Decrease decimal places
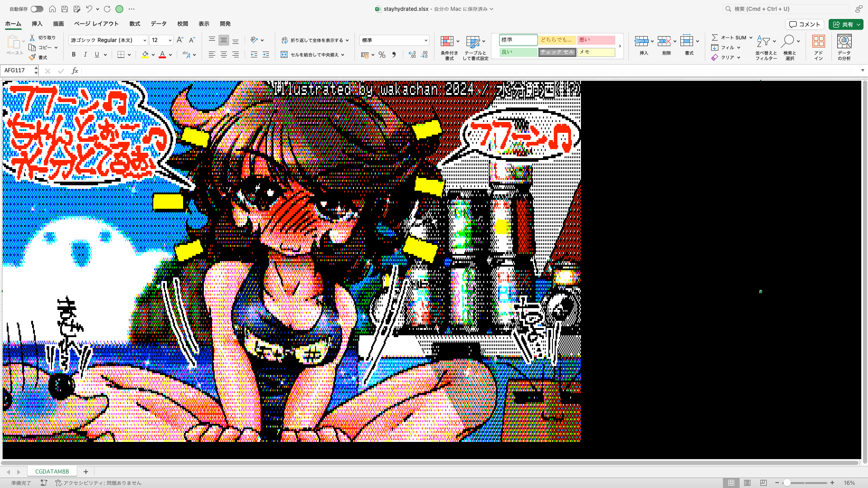The image size is (868, 488). click(424, 55)
